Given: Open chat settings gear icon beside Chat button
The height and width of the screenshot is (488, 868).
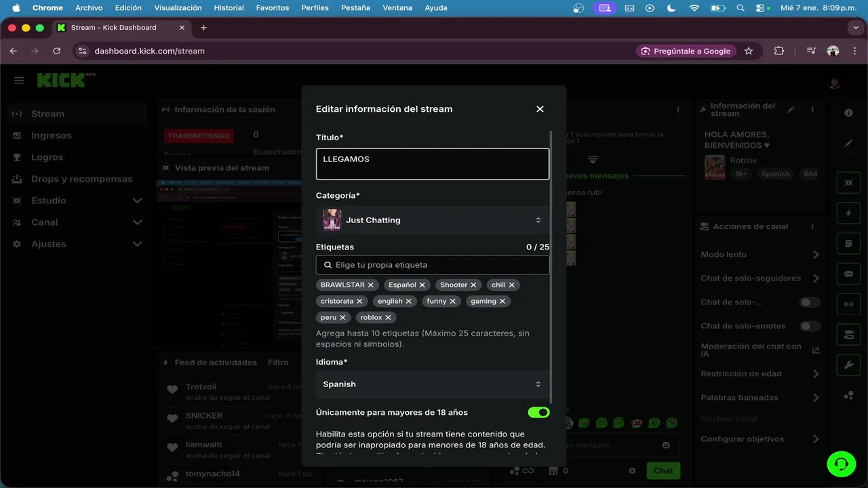Looking at the screenshot, I should pos(633,470).
